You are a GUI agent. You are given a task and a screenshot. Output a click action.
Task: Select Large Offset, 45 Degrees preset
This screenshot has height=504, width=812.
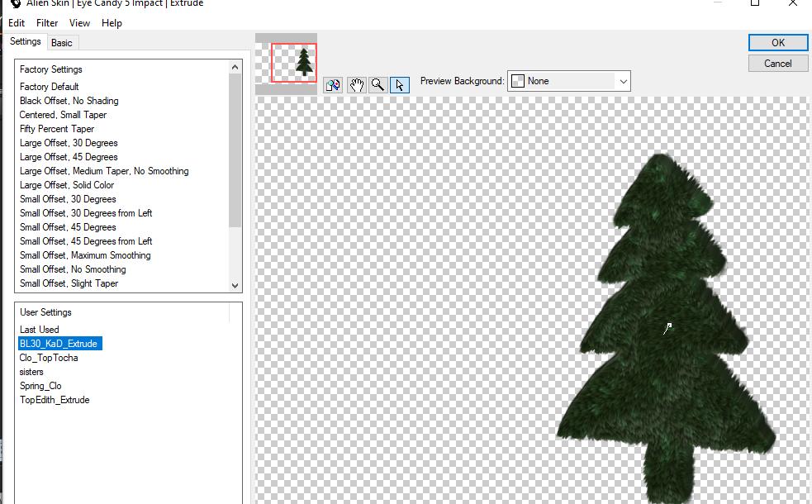pos(69,156)
